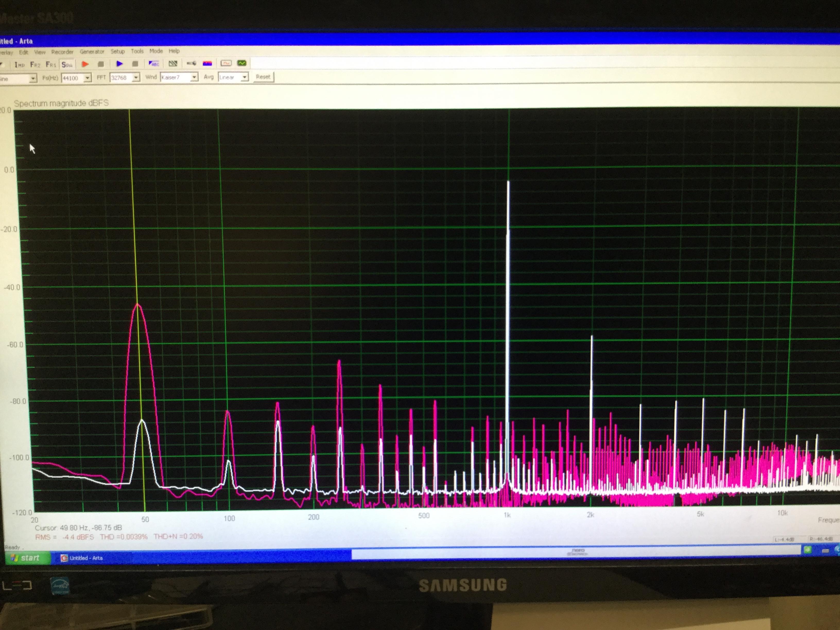
Task: Open the Tools menu
Action: pyautogui.click(x=137, y=51)
